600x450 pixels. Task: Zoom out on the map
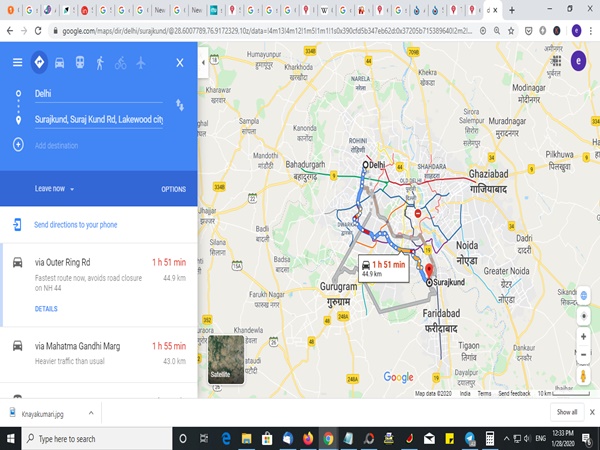[583, 355]
